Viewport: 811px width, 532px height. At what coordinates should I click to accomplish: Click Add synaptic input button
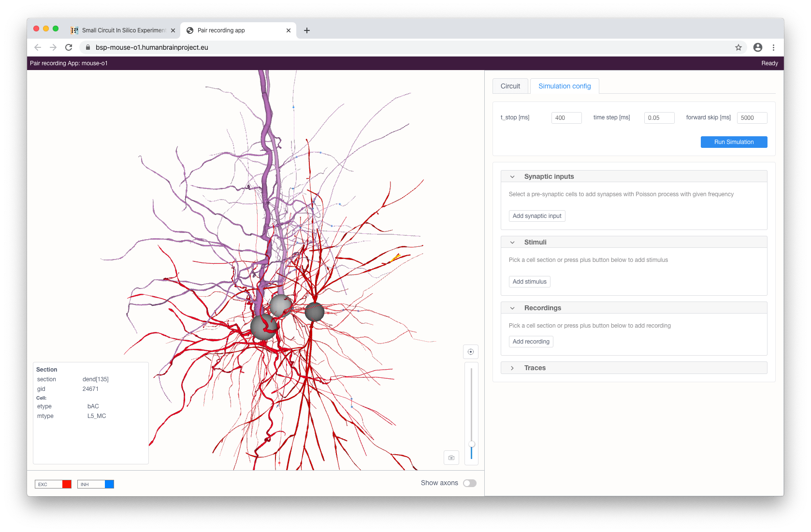[537, 216]
